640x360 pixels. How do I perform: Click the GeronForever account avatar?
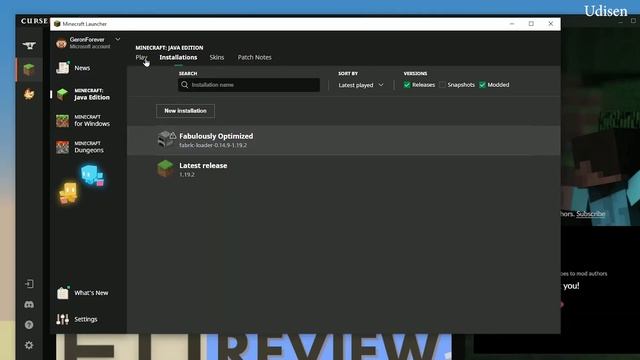[x=61, y=43]
